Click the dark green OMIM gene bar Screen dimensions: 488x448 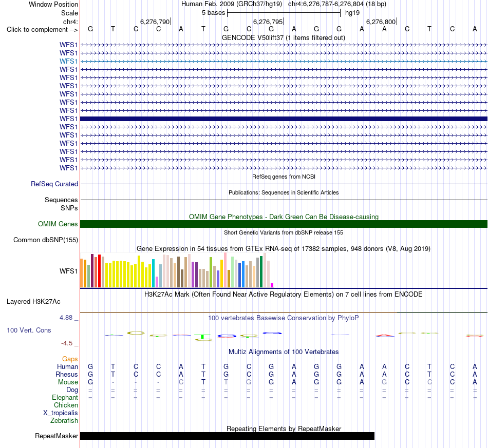pyautogui.click(x=284, y=224)
